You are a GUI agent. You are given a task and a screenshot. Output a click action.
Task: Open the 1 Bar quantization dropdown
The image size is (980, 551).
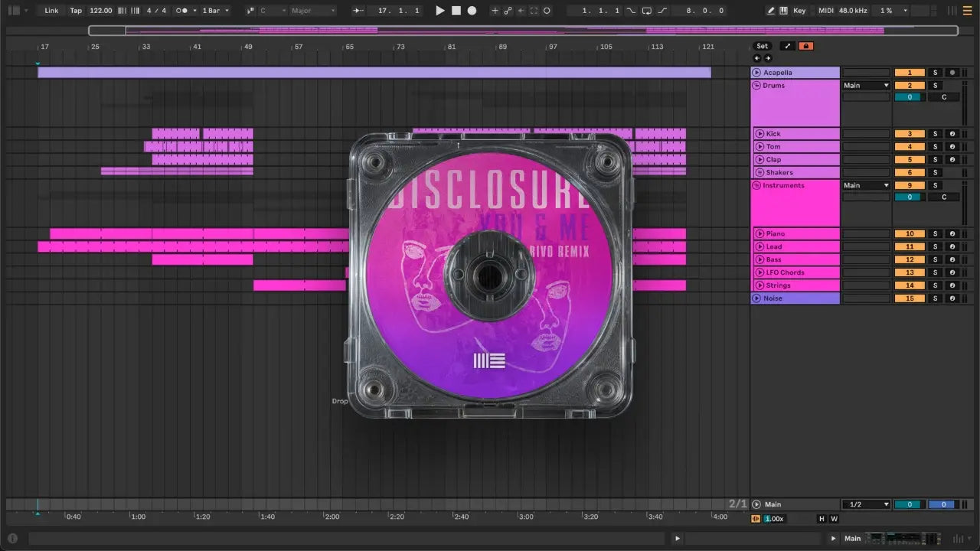[x=215, y=11]
